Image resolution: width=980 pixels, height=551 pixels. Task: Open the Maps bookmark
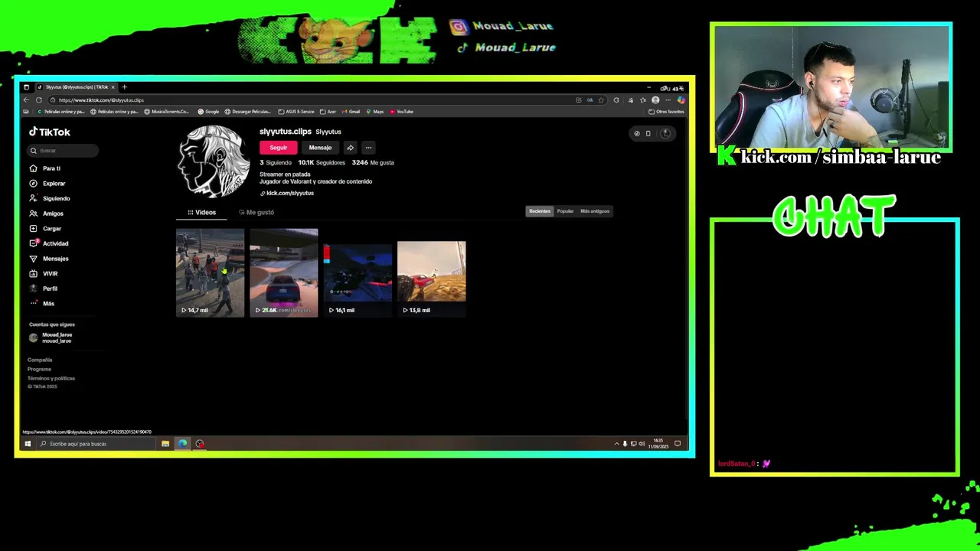pos(374,112)
